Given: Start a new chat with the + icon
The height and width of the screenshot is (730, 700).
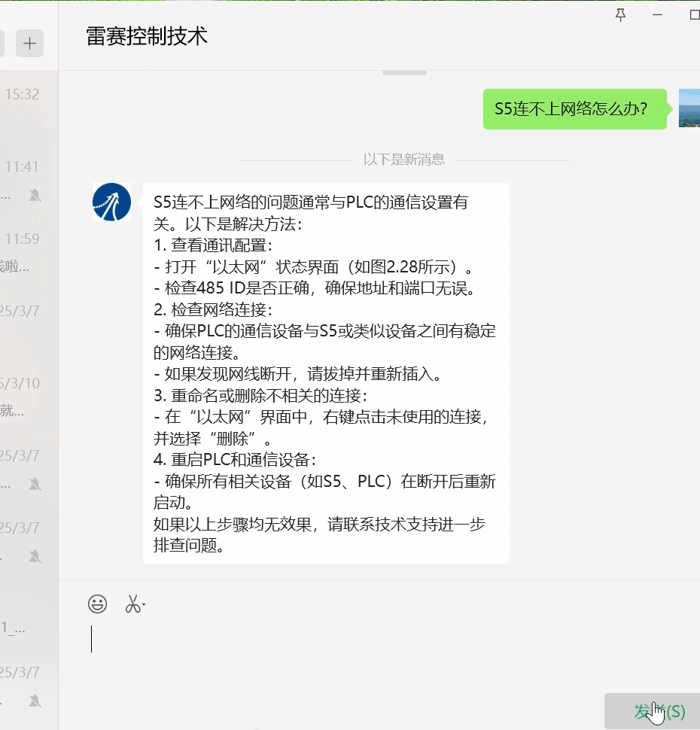Looking at the screenshot, I should point(29,43).
